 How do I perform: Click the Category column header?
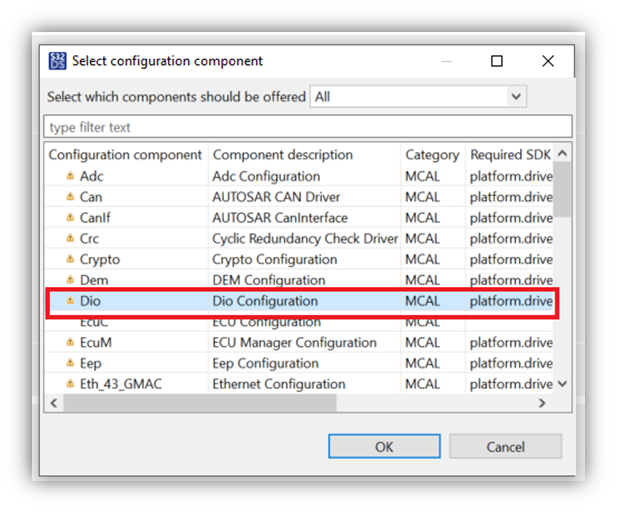tap(432, 155)
